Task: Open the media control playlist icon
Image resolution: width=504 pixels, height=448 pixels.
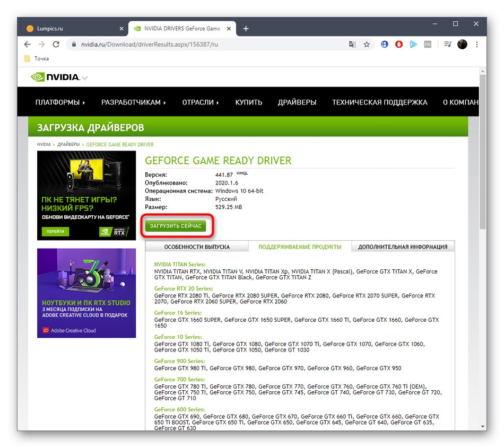Action: click(448, 45)
